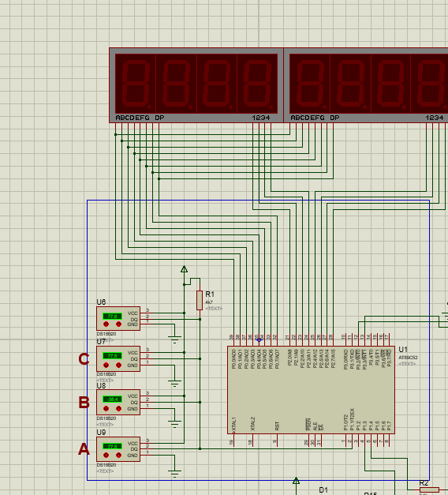Select the green temperature readout on sensor U6
The image size is (448, 495).
point(112,316)
